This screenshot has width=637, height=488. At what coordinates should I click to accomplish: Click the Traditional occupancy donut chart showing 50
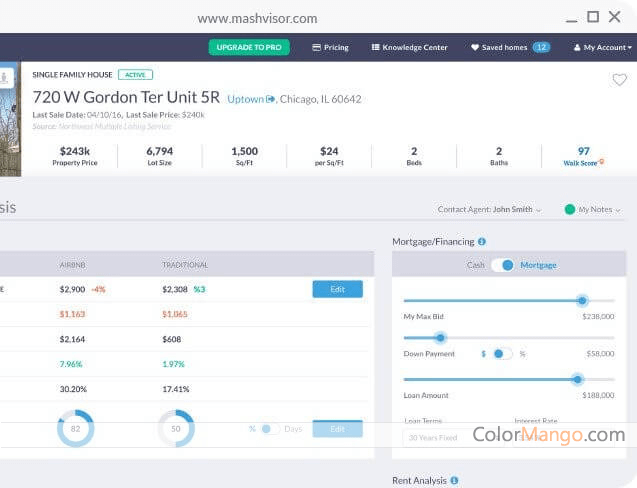(176, 428)
